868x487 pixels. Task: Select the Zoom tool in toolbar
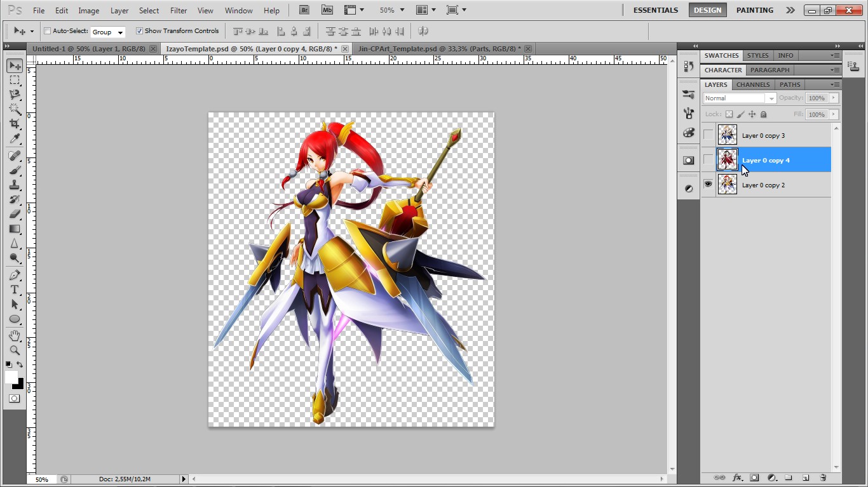(x=15, y=350)
